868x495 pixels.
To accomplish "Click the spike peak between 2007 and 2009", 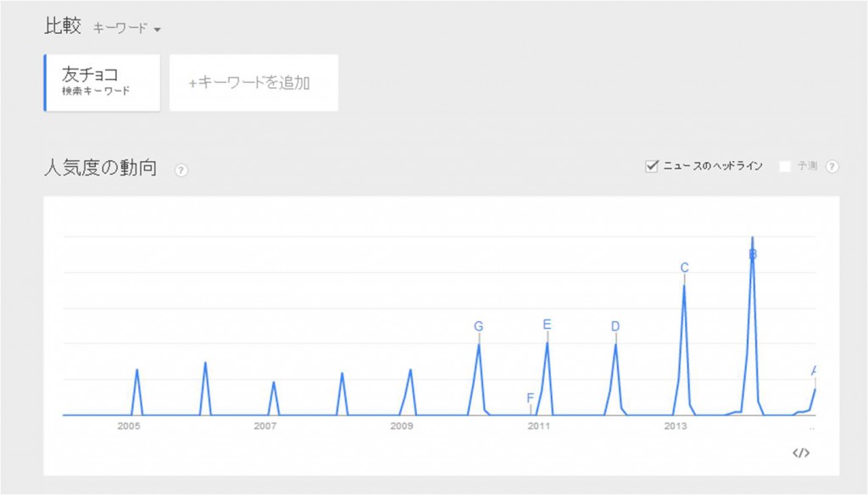I will pyautogui.click(x=342, y=373).
